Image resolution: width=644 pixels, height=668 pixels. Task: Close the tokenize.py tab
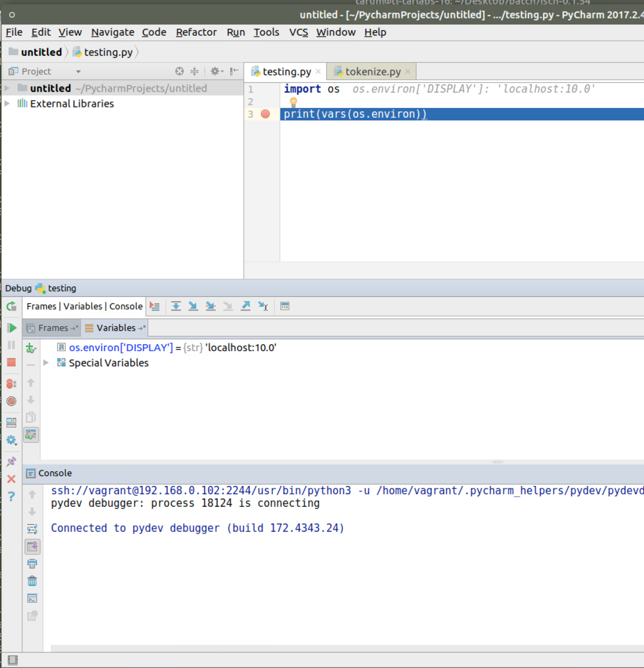[408, 72]
